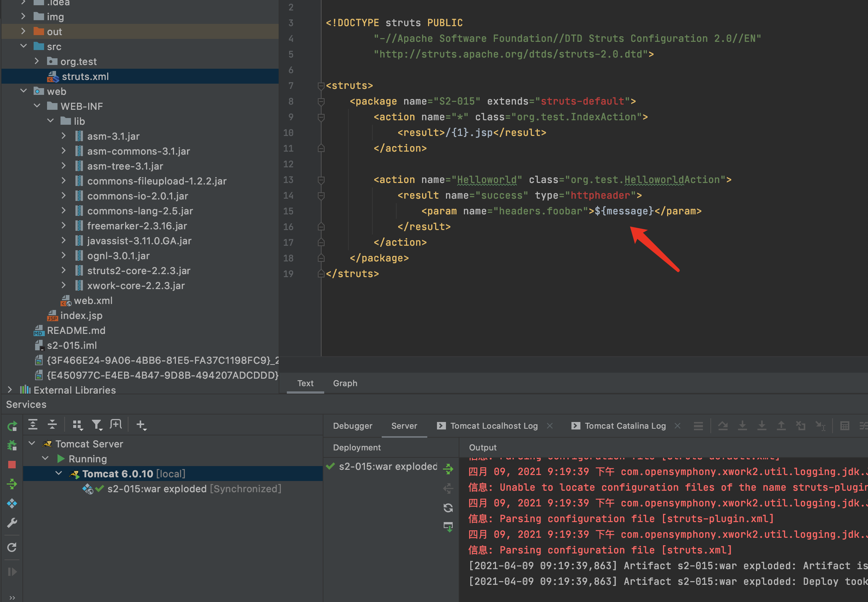Screen dimensions: 868x602
Task: Click line number 13 in editor gutter
Action: pyautogui.click(x=288, y=180)
